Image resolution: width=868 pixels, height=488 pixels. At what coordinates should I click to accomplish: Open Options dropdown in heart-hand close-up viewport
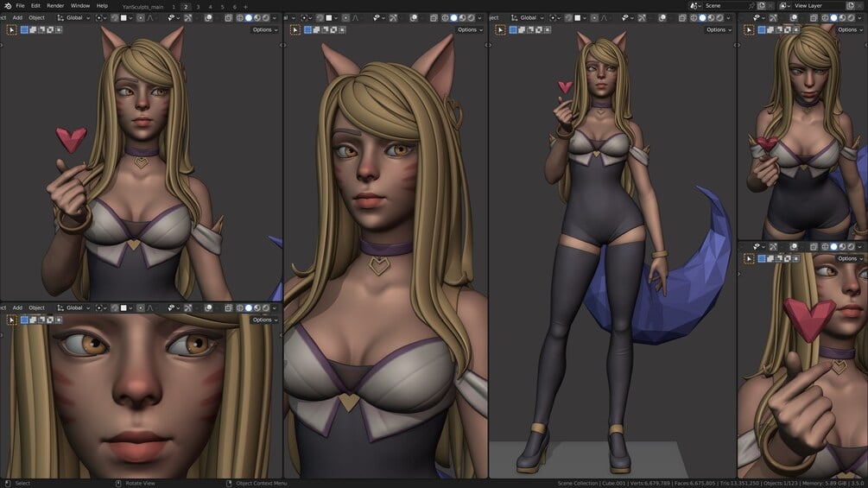850,258
